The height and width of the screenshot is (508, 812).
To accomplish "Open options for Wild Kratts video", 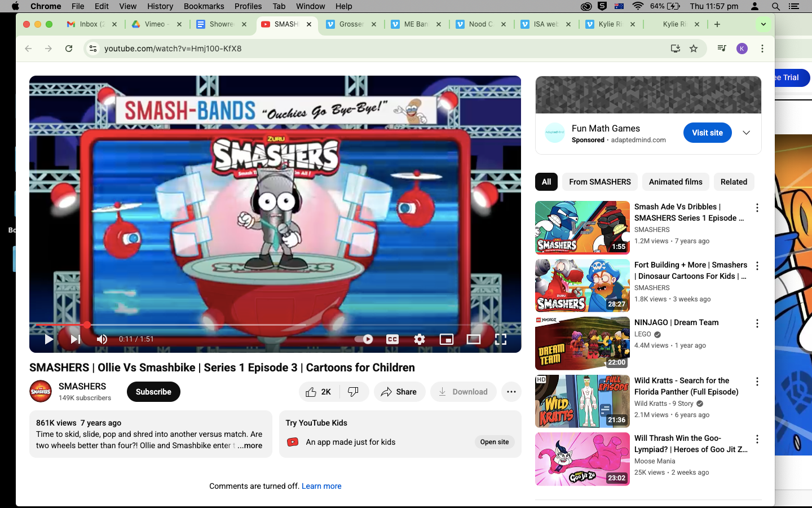I will click(757, 382).
